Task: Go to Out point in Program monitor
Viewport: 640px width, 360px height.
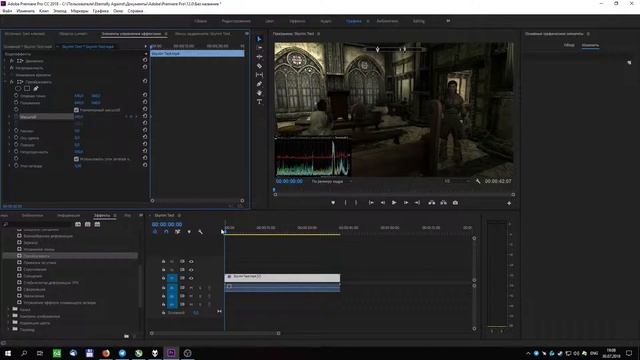Action: [417, 202]
